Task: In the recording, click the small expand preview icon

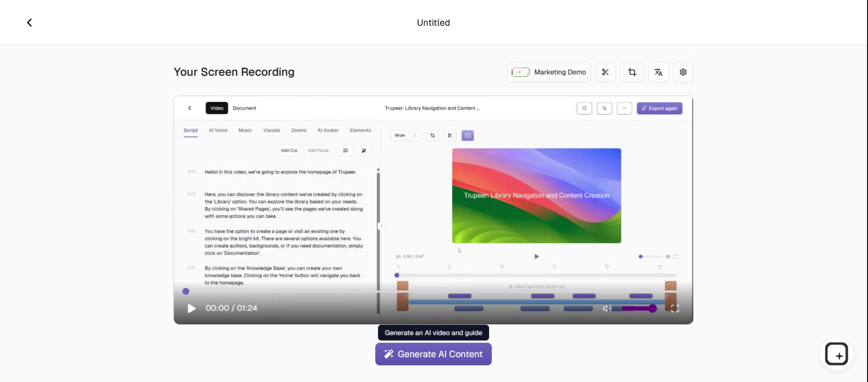Action: click(x=675, y=256)
